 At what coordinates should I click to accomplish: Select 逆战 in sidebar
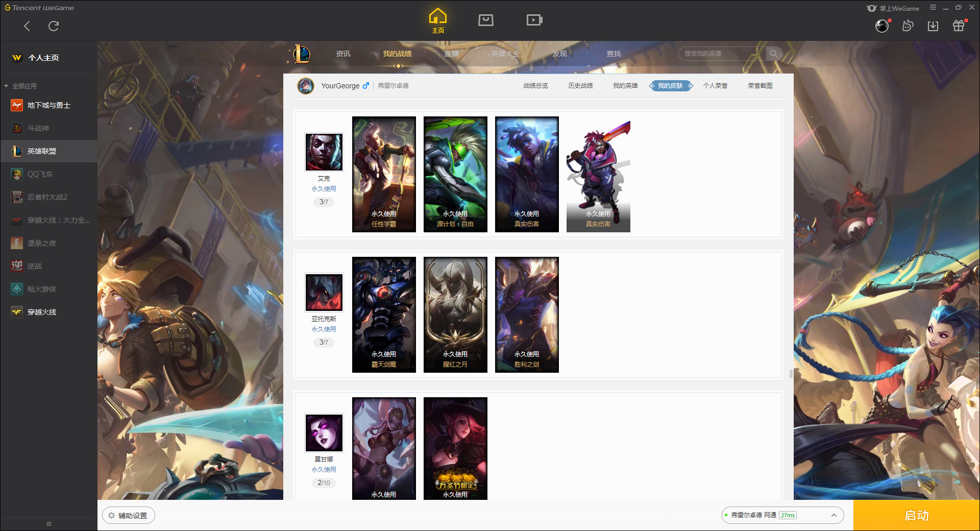click(48, 266)
